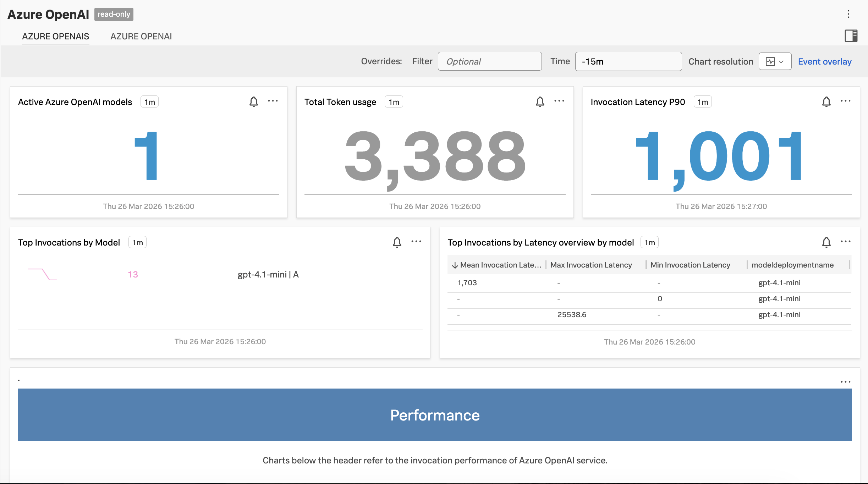Click the Top Invocations by Model title

69,242
